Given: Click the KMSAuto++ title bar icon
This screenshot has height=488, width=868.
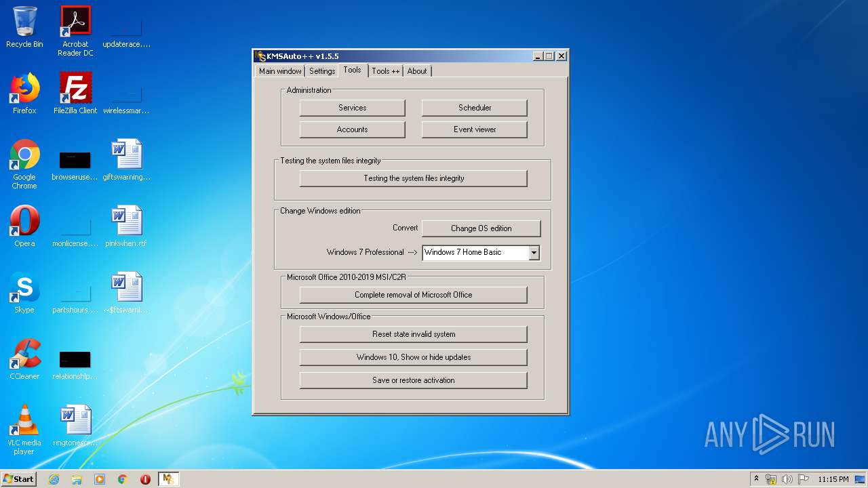Looking at the screenshot, I should [x=260, y=56].
